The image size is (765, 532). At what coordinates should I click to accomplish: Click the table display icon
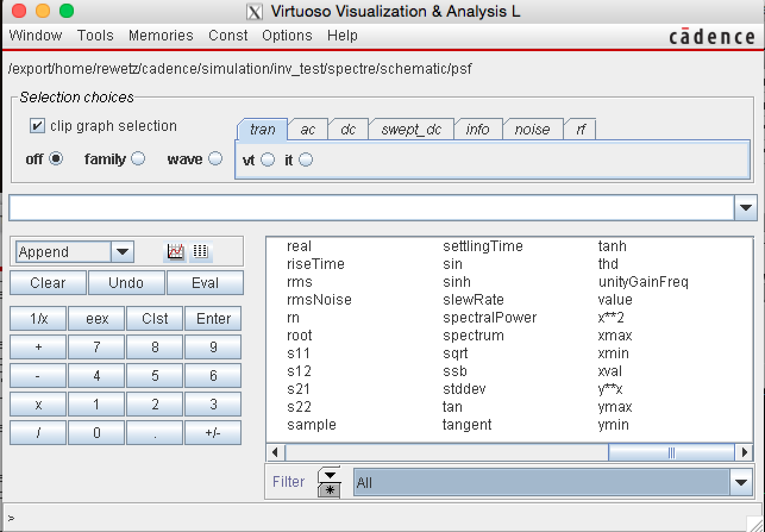click(x=200, y=252)
